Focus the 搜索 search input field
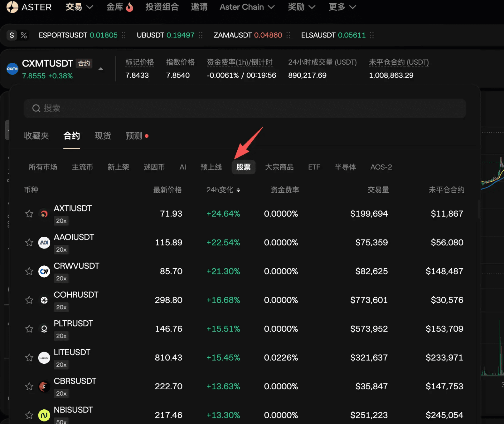The width and height of the screenshot is (504, 424). [245, 108]
